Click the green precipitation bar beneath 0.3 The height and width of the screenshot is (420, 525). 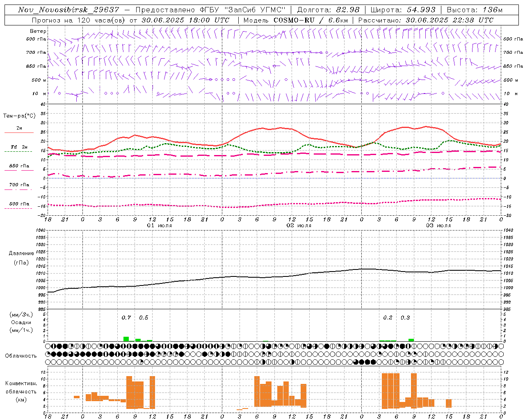[x=411, y=340]
